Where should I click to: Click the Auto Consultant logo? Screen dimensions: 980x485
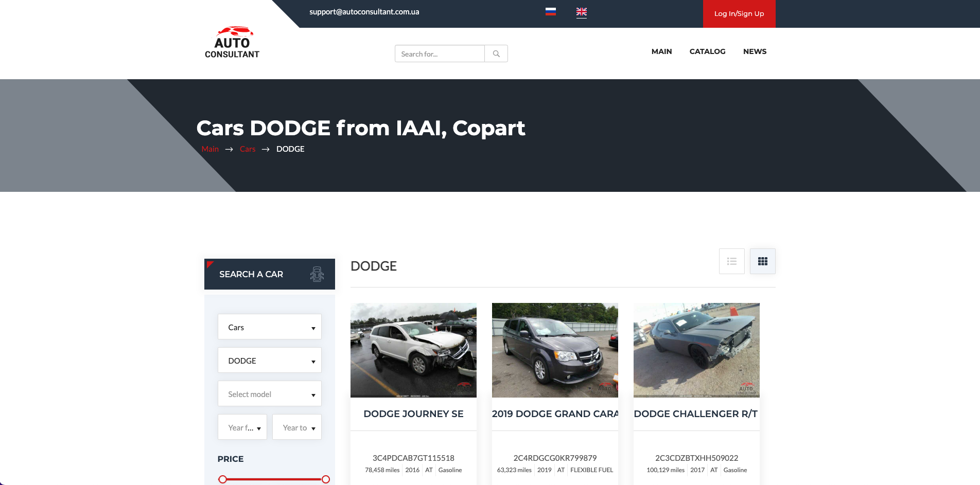click(x=232, y=41)
